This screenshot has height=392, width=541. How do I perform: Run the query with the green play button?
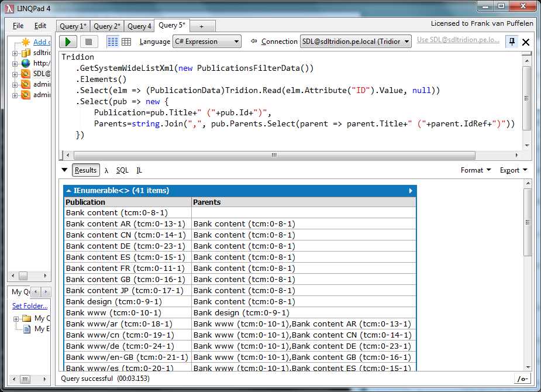pos(68,42)
